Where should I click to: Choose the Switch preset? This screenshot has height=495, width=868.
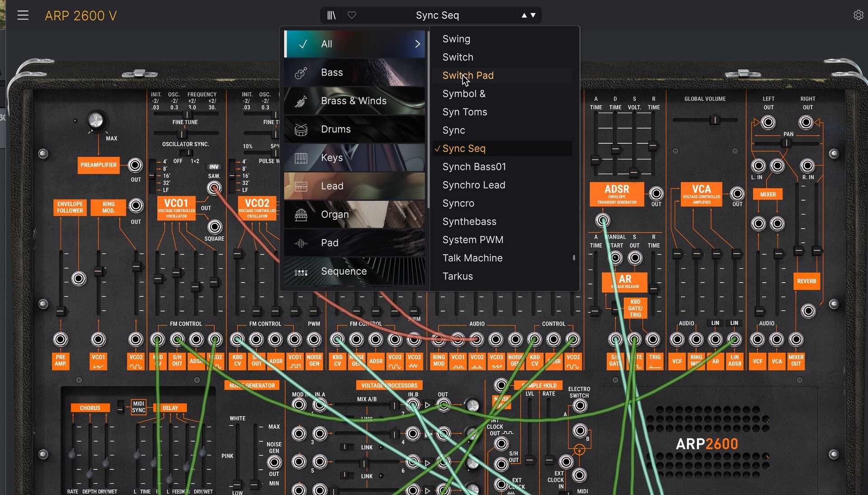[502, 57]
